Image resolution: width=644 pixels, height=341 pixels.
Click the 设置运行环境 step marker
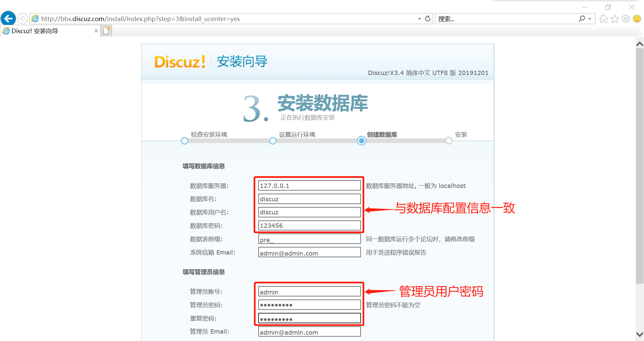[273, 141]
